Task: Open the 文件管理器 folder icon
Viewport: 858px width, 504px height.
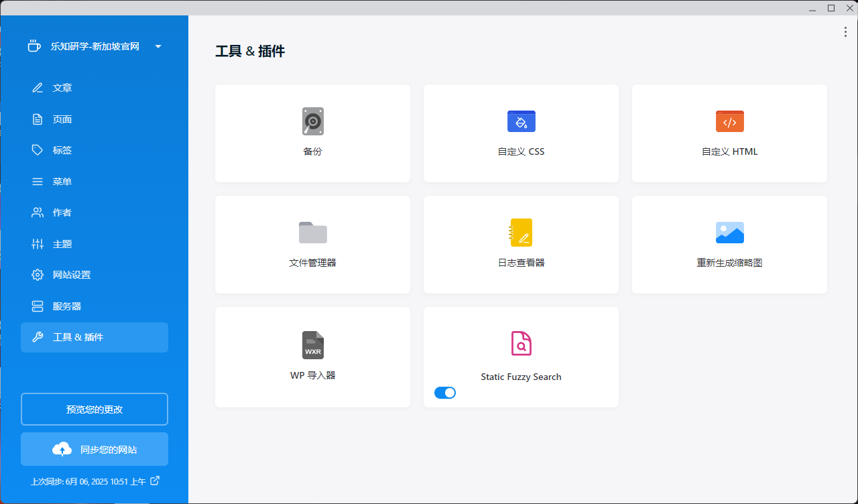Action: click(x=312, y=233)
